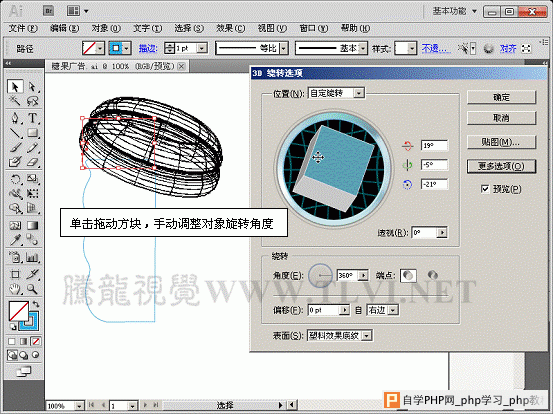Open the 表面 surface dropdown
Image resolution: width=553 pixels, height=414 pixels.
340,335
